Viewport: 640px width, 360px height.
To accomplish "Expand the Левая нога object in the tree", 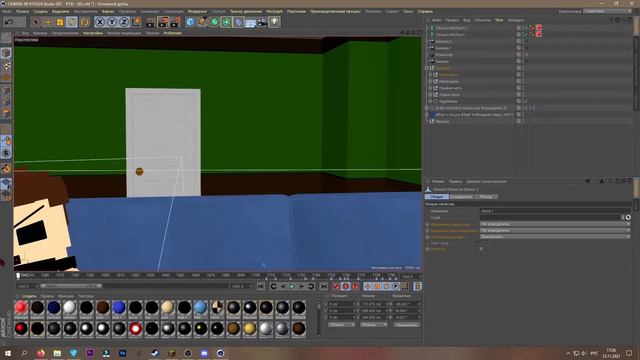I will (x=430, y=94).
